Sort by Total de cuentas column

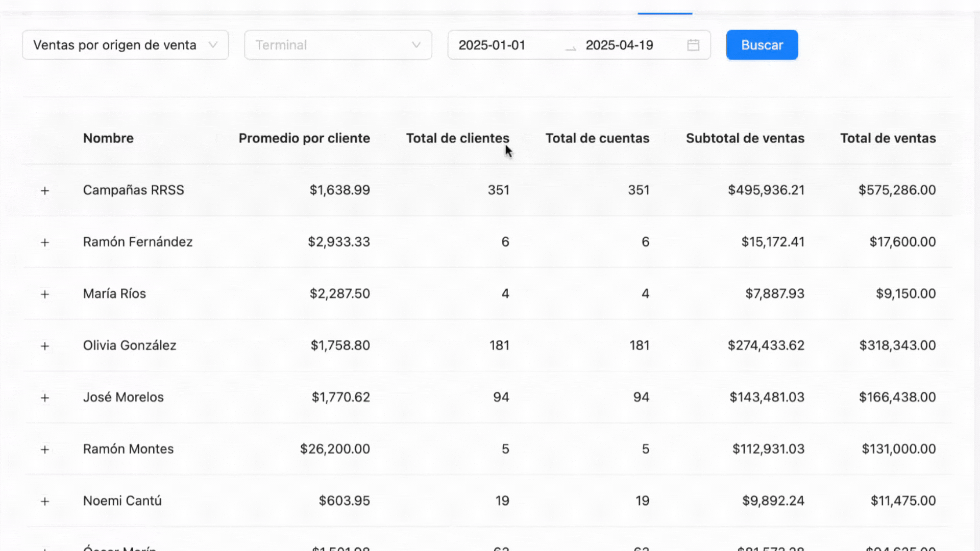pos(597,138)
